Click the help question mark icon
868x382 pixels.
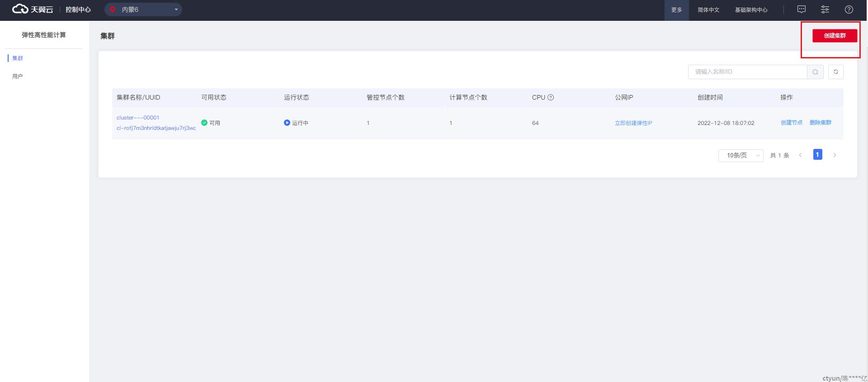[849, 10]
